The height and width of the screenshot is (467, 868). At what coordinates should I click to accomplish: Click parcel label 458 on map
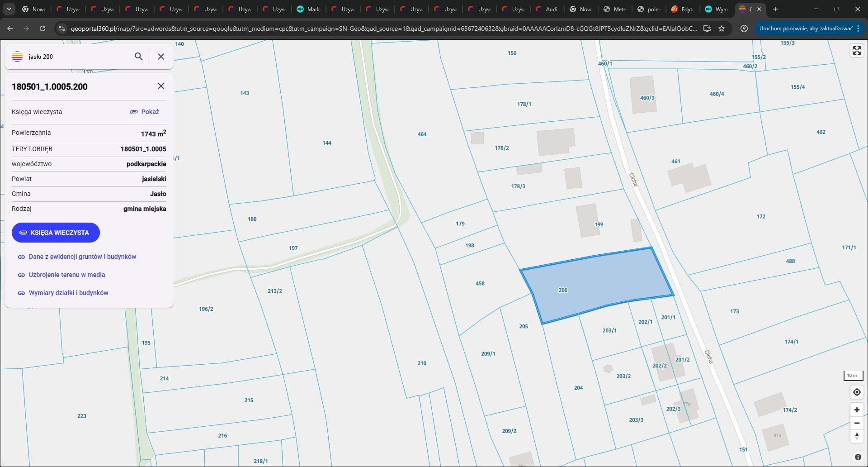click(x=480, y=284)
